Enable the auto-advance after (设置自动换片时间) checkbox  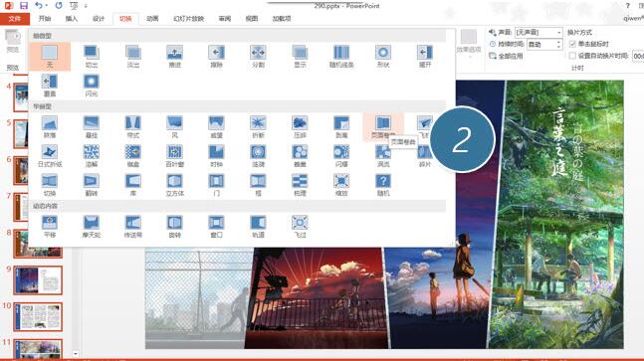(572, 56)
